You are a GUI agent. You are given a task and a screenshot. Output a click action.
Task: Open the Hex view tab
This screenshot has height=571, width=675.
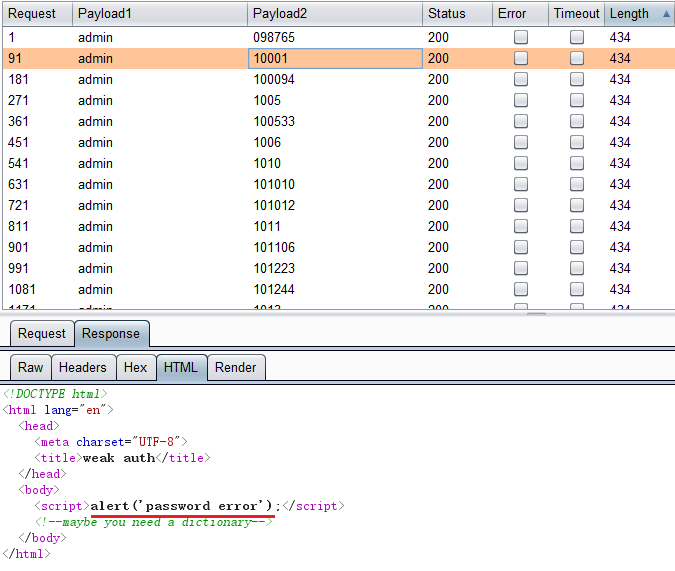point(136,368)
